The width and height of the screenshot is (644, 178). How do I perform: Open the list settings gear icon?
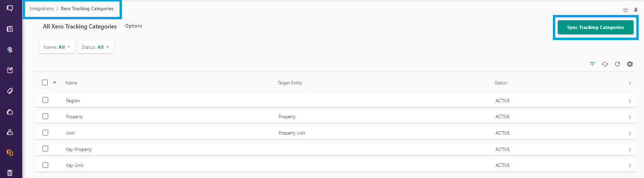pyautogui.click(x=630, y=64)
